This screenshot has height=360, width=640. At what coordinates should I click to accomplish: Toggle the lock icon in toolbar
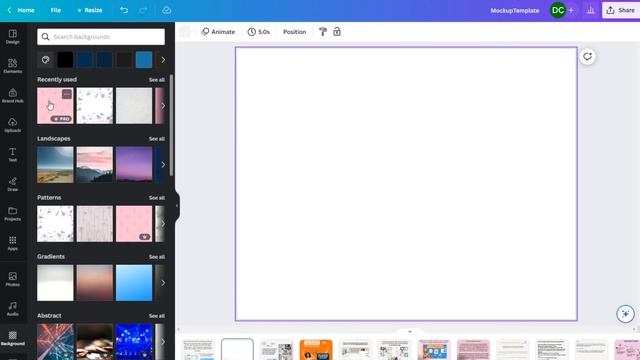pos(337,32)
